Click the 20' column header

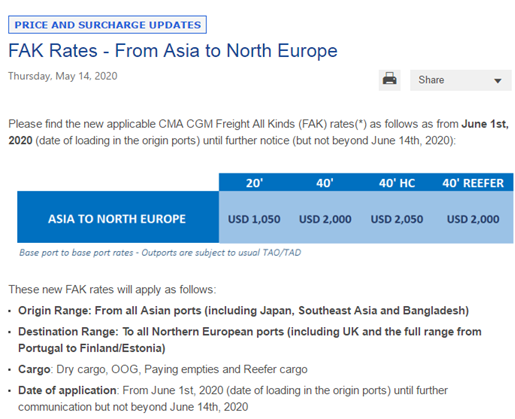[254, 183]
